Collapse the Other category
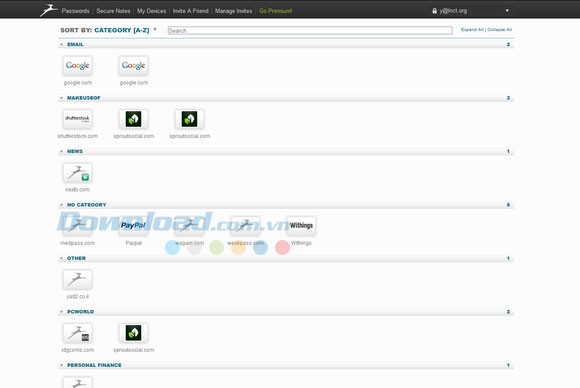Viewport: 580px width, 388px height. [61, 258]
